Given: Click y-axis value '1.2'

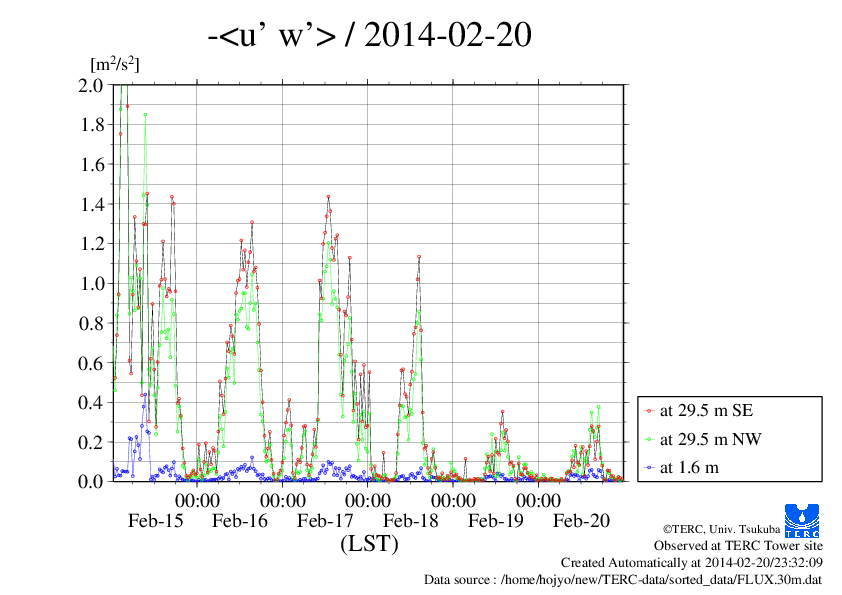Looking at the screenshot, I should tap(91, 244).
